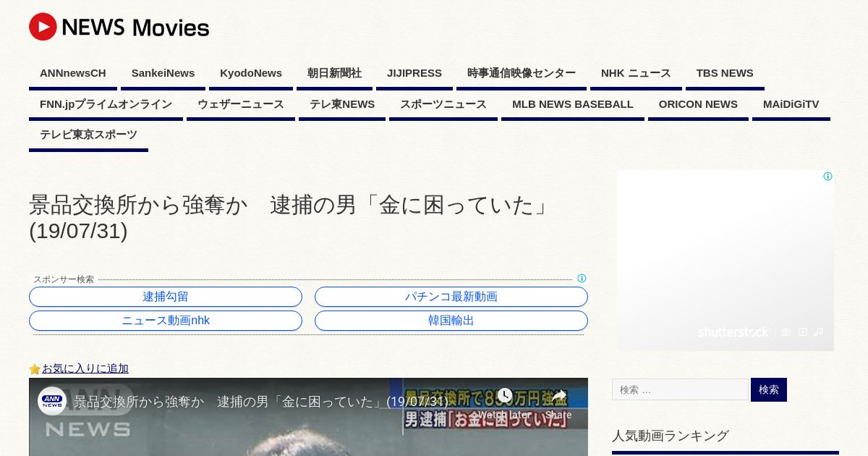The height and width of the screenshot is (456, 868).
Task: Click the music note icon in shutterstock ad
Action: click(x=819, y=332)
